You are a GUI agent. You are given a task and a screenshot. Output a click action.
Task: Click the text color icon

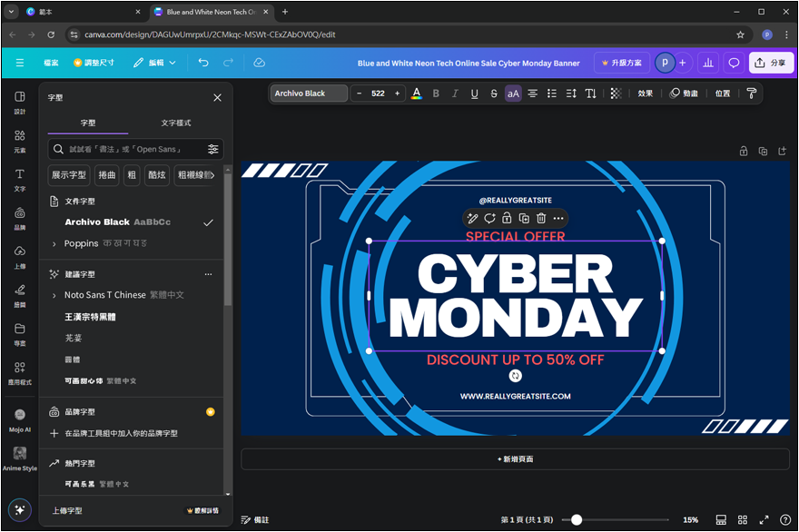(417, 94)
